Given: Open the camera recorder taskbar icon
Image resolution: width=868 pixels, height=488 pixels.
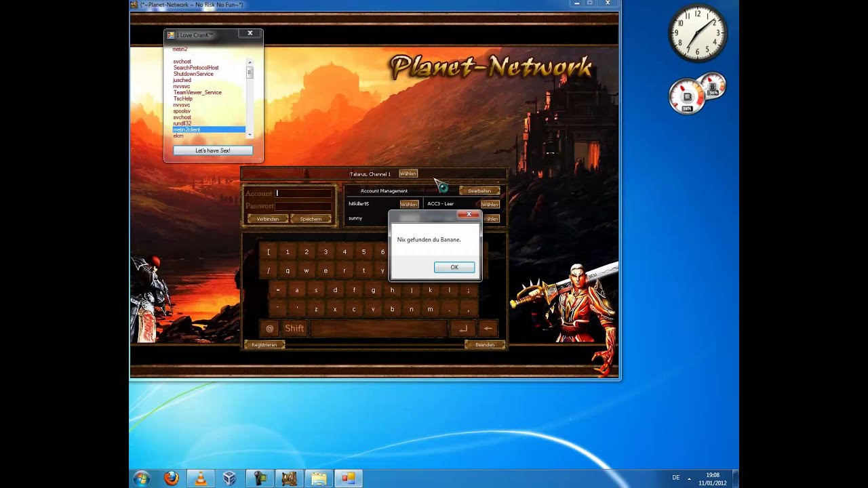Looking at the screenshot, I should [260, 478].
